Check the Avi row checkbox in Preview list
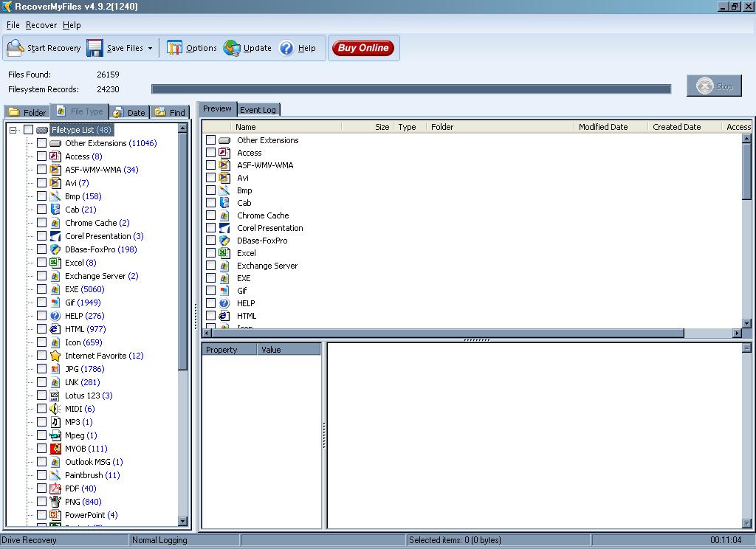 tap(210, 177)
